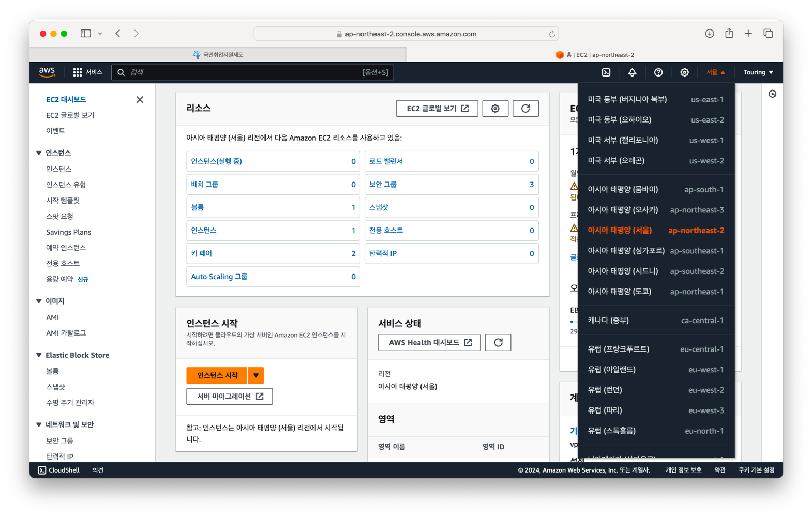Open Auto Scaling 그룹 resource link
Image resolution: width=812 pixels, height=517 pixels.
[x=219, y=277]
